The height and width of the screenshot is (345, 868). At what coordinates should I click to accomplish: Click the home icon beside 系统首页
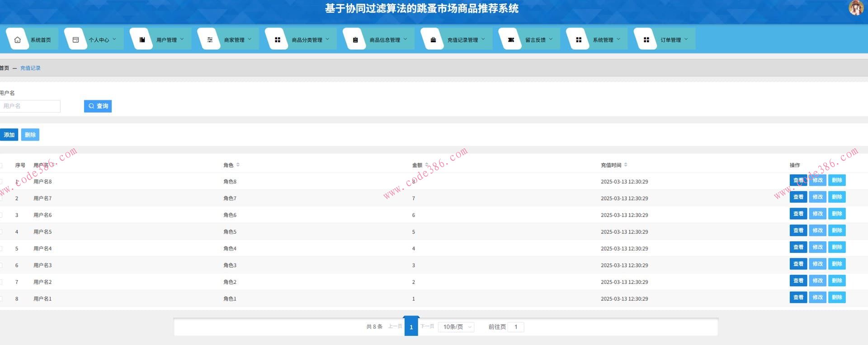(x=18, y=40)
